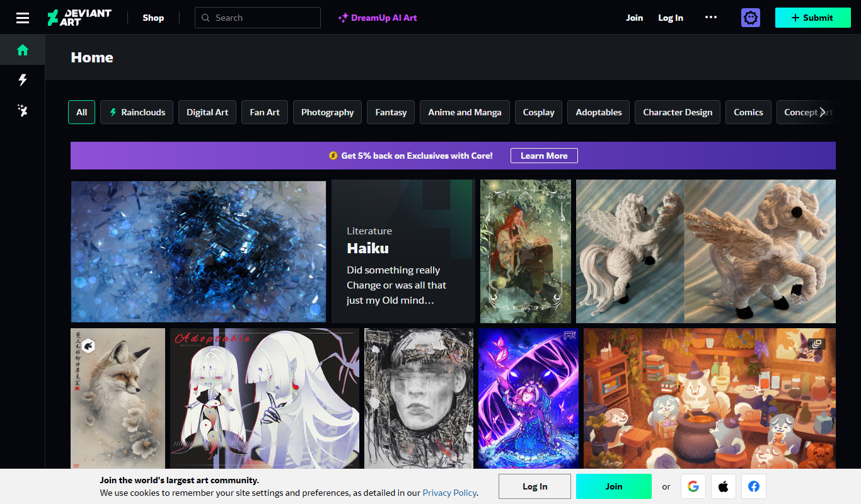The height and width of the screenshot is (504, 861).
Task: Select the Comics category tab
Action: tap(748, 112)
